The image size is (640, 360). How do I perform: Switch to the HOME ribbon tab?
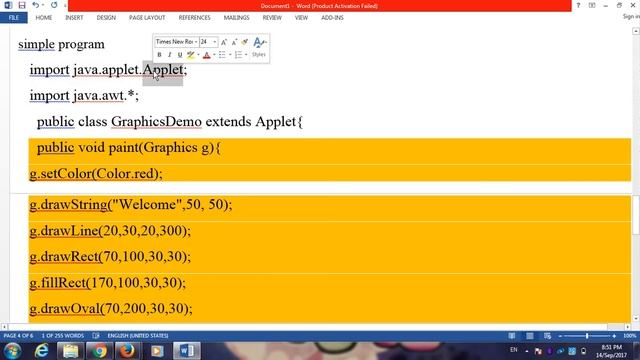coord(44,18)
